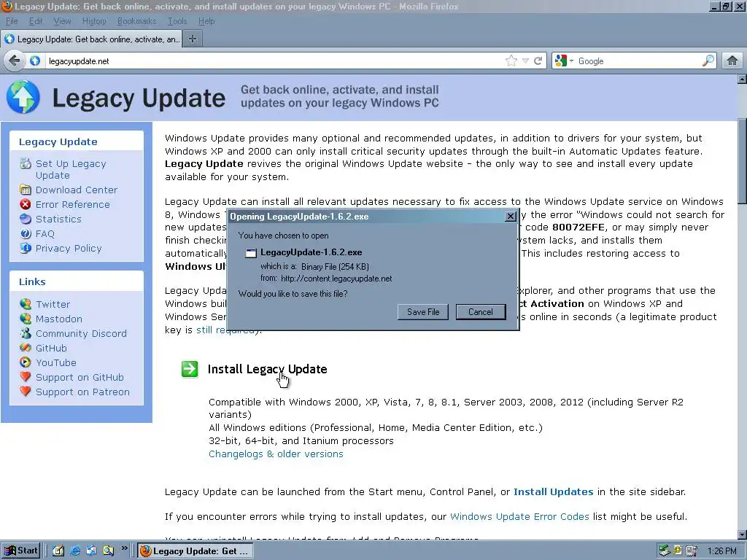Click the legacyupdate.net address field
Image resolution: width=747 pixels, height=560 pixels.
coord(274,61)
